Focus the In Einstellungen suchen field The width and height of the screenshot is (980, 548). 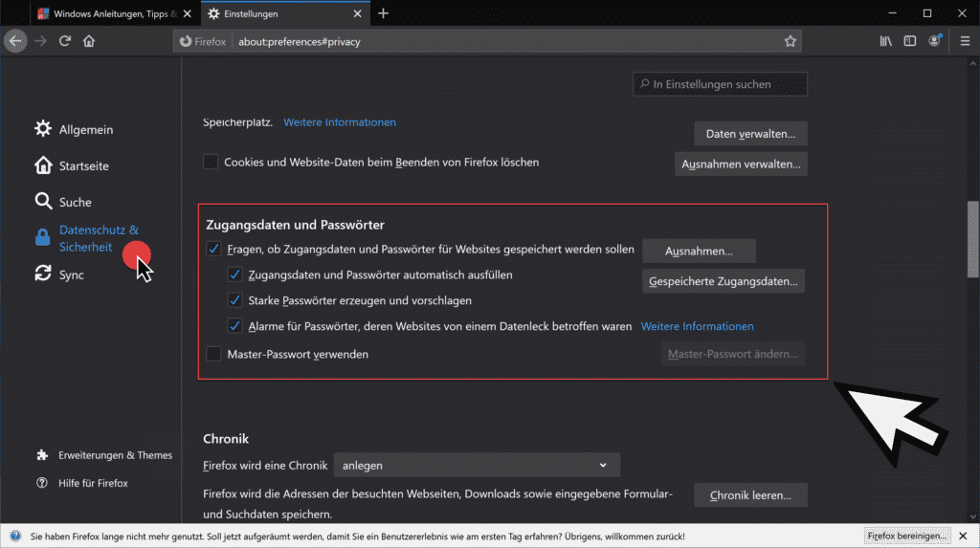[720, 84]
